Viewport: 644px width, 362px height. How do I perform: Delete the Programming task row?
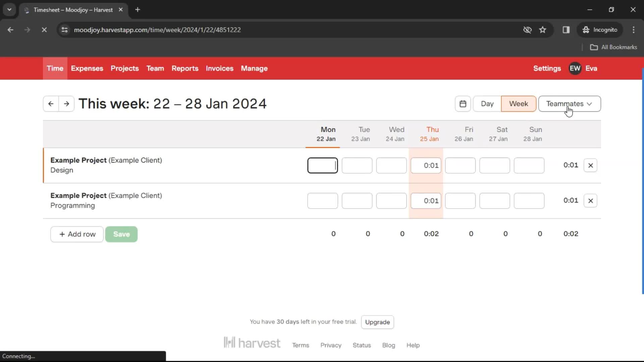590,200
